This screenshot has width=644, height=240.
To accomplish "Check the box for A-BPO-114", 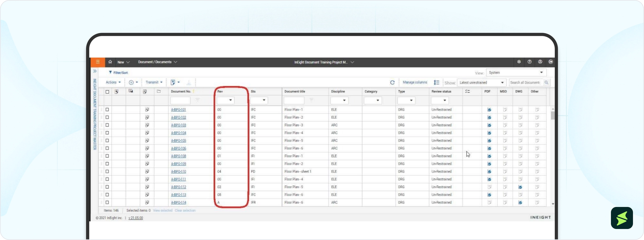I will pyautogui.click(x=107, y=202).
